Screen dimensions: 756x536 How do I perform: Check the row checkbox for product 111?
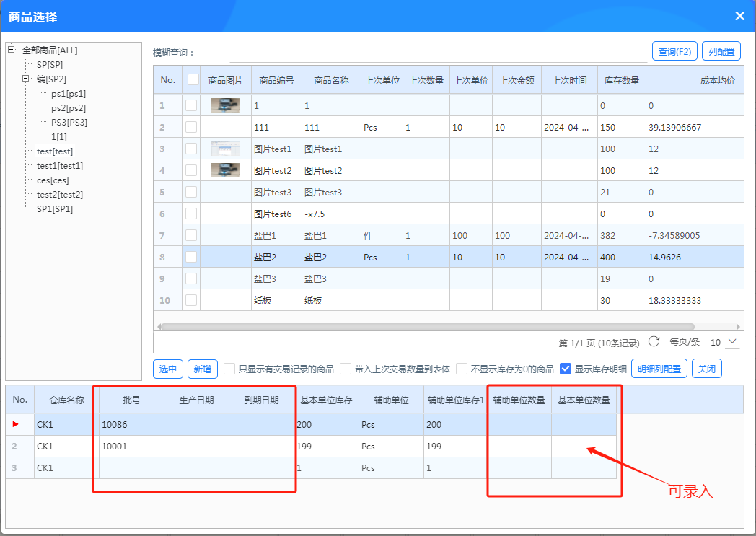coord(191,127)
